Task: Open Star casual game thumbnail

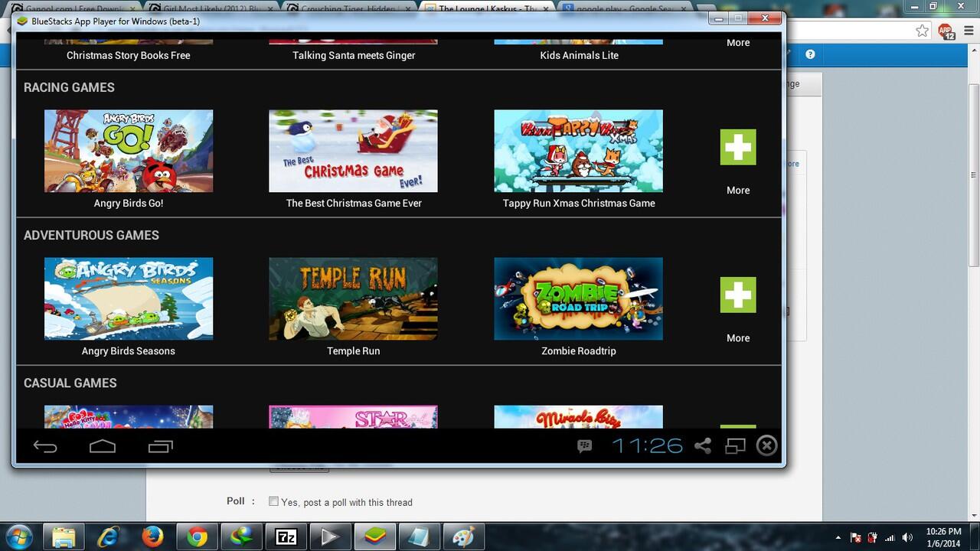Action: pos(354,417)
